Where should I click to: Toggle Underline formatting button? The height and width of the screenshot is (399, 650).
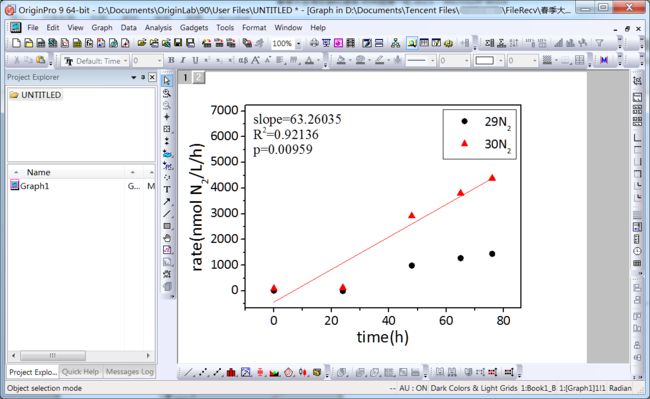(195, 60)
